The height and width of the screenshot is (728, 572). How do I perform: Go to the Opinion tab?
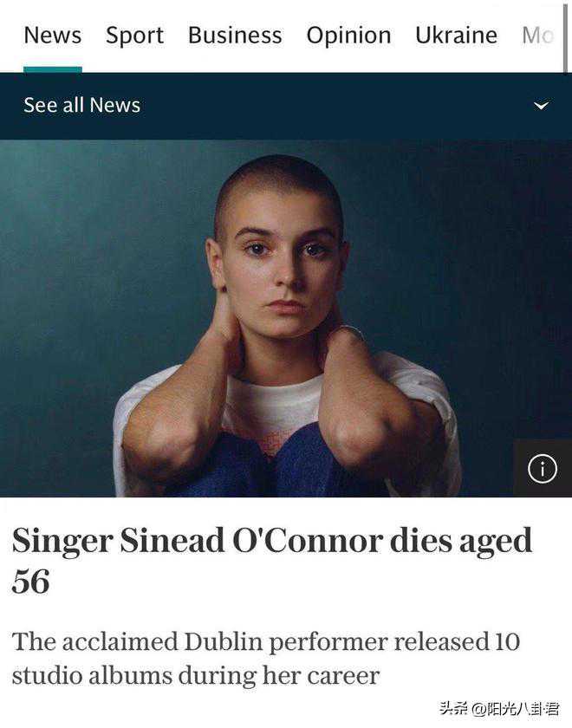(348, 36)
